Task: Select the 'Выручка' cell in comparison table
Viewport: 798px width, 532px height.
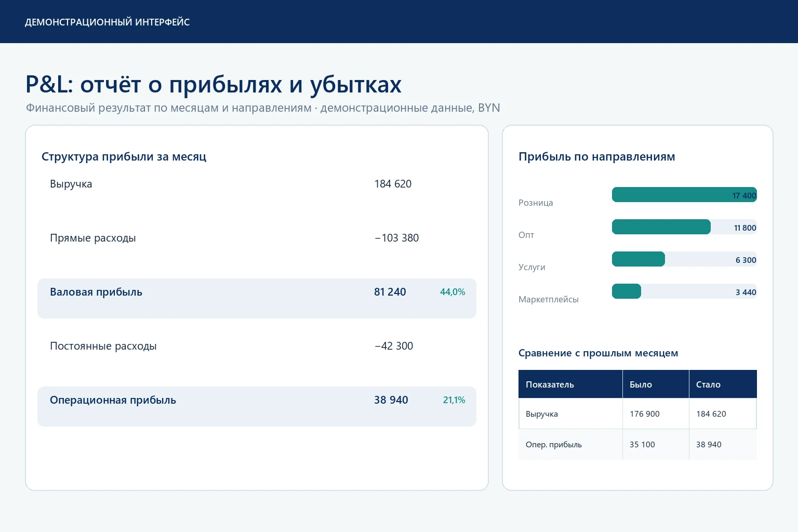Action: click(x=570, y=414)
